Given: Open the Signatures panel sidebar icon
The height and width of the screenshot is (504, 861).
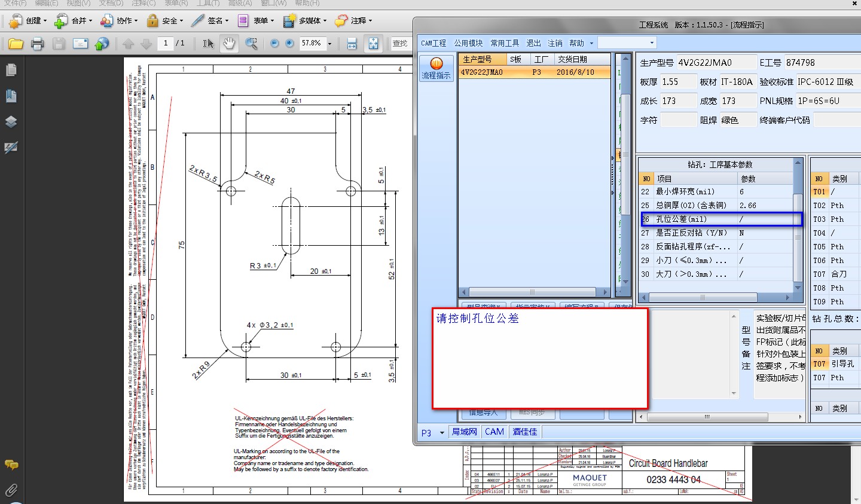Looking at the screenshot, I should tap(11, 147).
